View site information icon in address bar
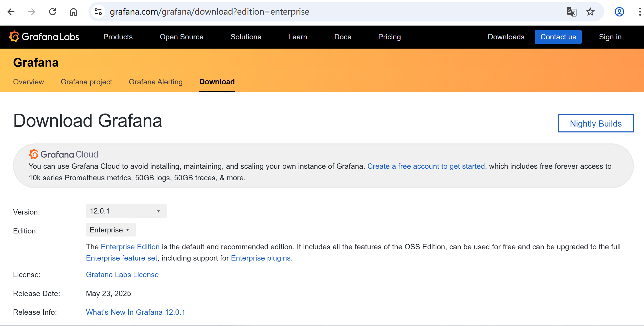Image resolution: width=644 pixels, height=326 pixels. click(98, 12)
